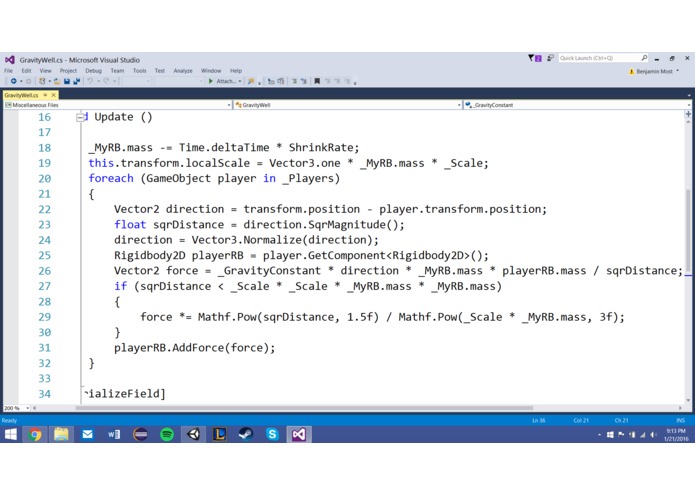The height and width of the screenshot is (494, 695).
Task: Open File Explorer from the taskbar
Action: click(x=61, y=435)
